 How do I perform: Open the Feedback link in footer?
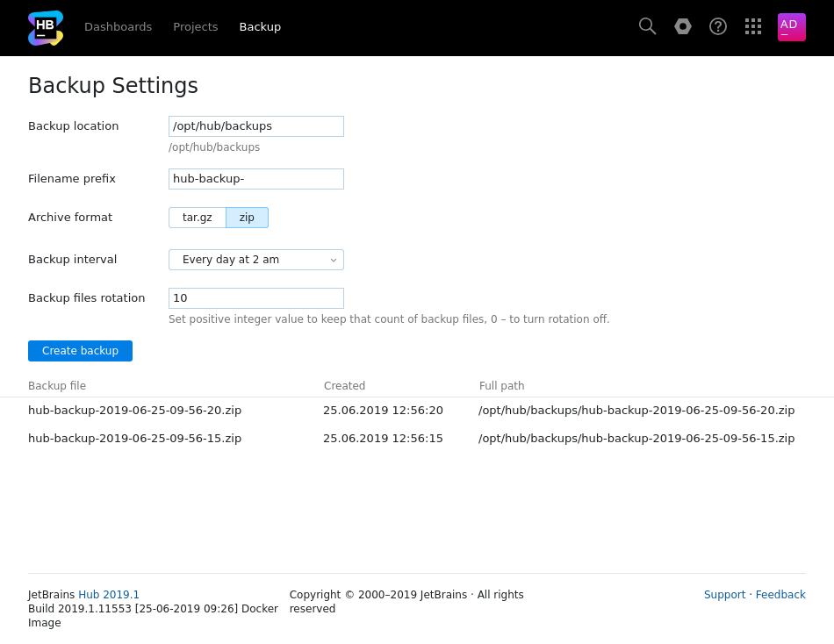[780, 595]
